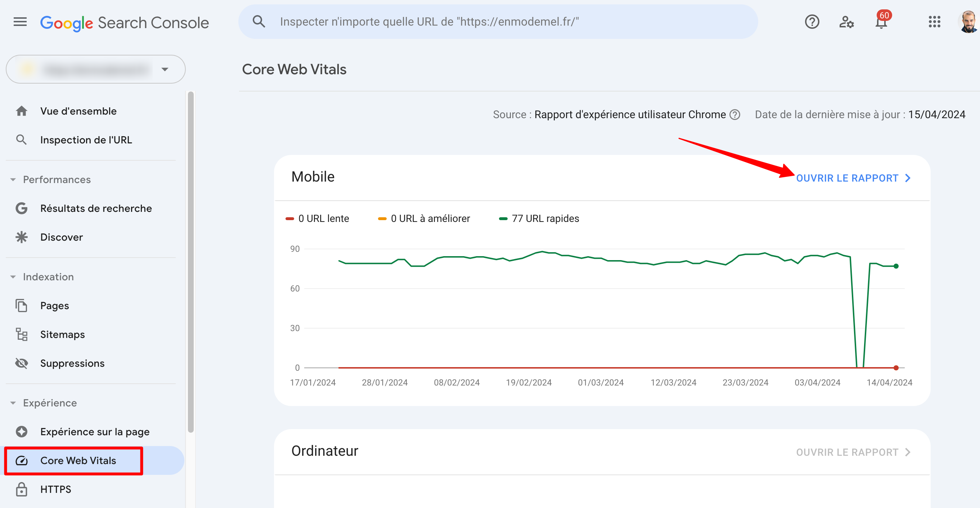Collapse the Indexation section

click(13, 277)
